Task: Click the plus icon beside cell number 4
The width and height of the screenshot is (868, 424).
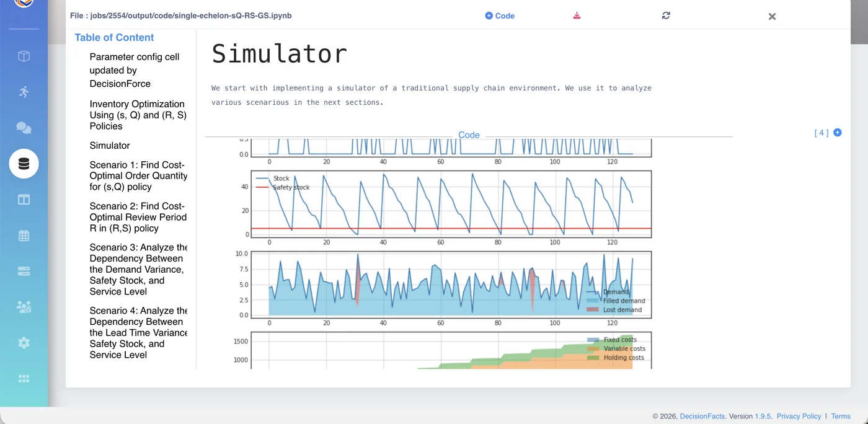Action: point(838,133)
